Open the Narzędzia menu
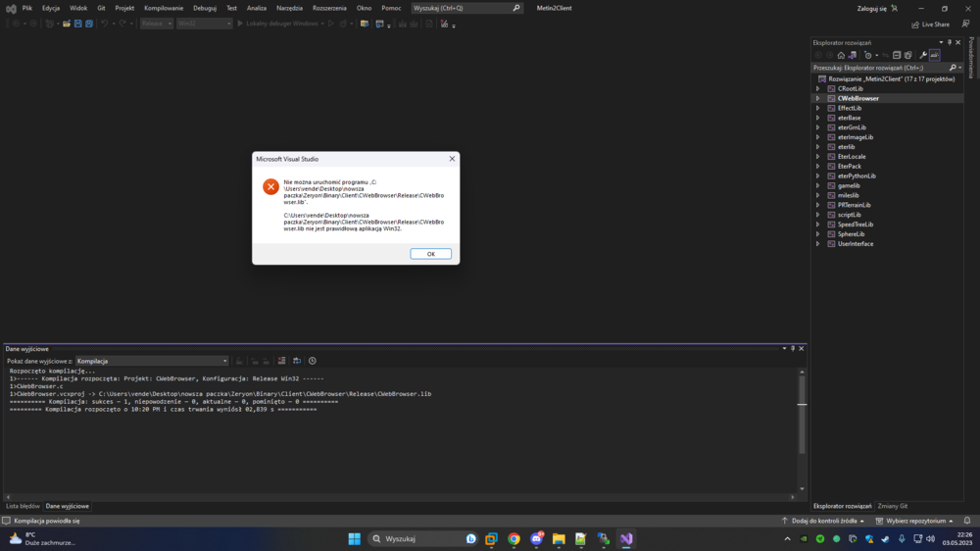Screen dimensions: 980x551 point(289,8)
